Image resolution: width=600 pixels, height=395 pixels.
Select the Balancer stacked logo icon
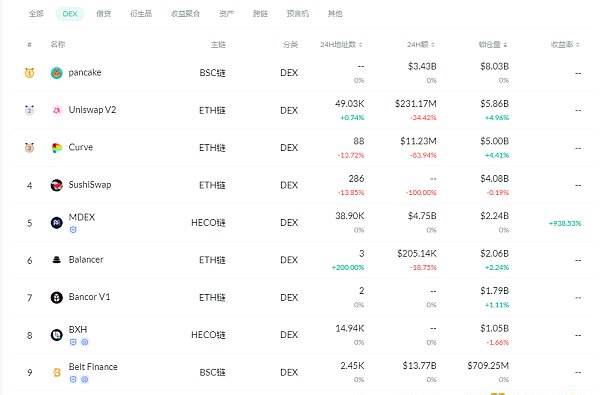tap(57, 260)
